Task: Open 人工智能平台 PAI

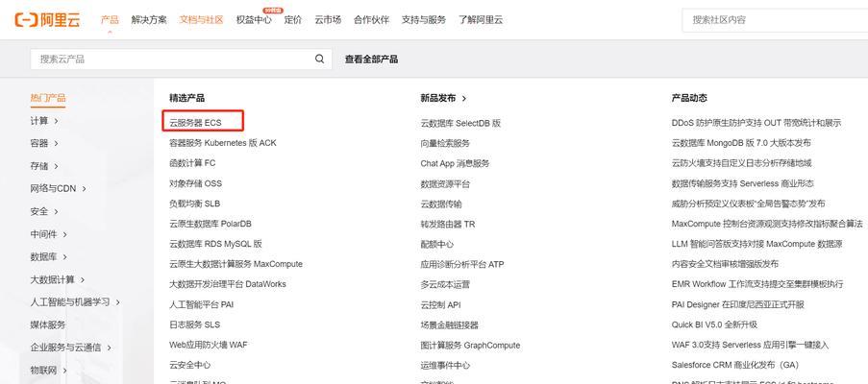Action: point(202,304)
